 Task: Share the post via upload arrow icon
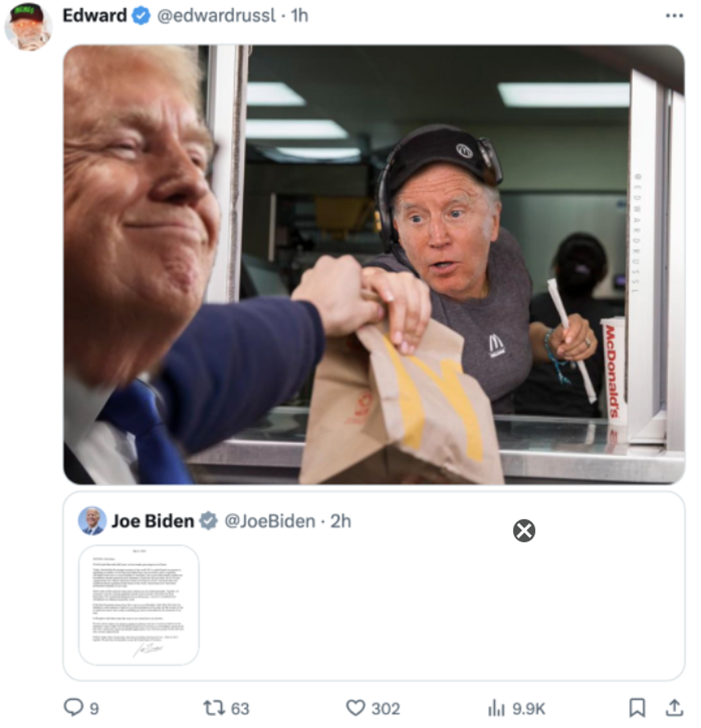[x=673, y=707]
